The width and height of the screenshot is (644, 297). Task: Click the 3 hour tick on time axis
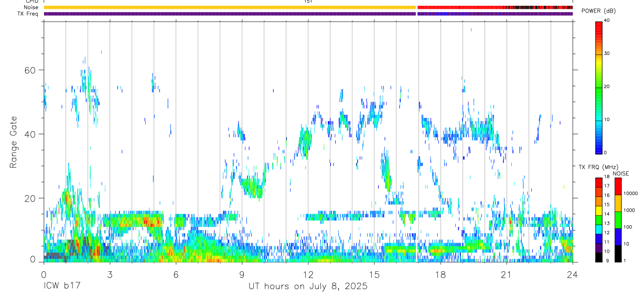coord(110,274)
